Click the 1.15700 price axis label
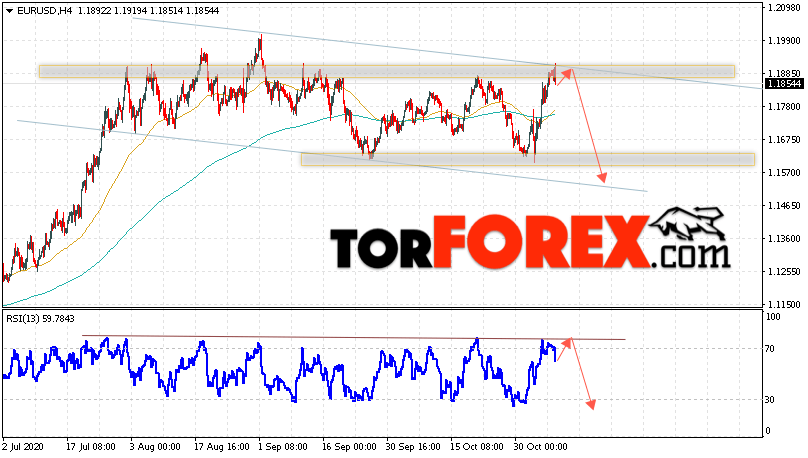Screen dimensions: 808x458 coord(784,173)
